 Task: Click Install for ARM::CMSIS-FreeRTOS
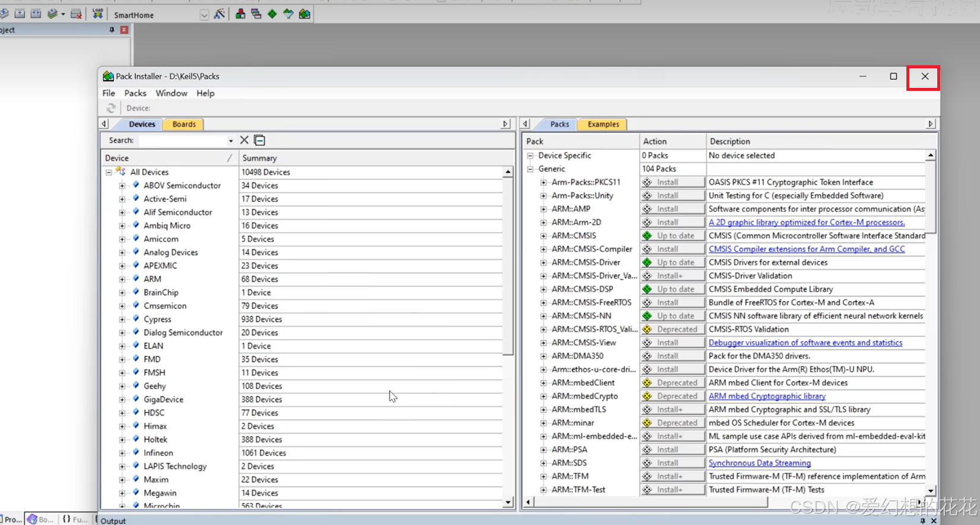(673, 302)
